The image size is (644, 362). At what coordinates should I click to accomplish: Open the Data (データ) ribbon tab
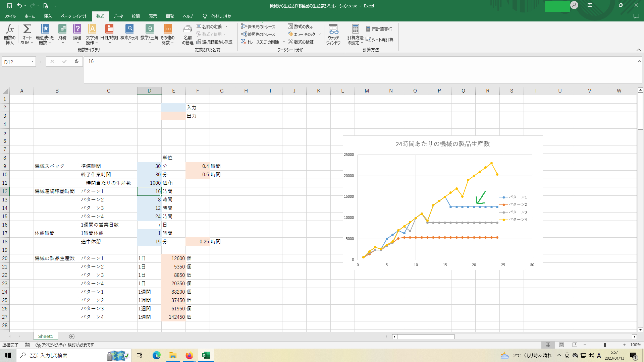pos(118,16)
